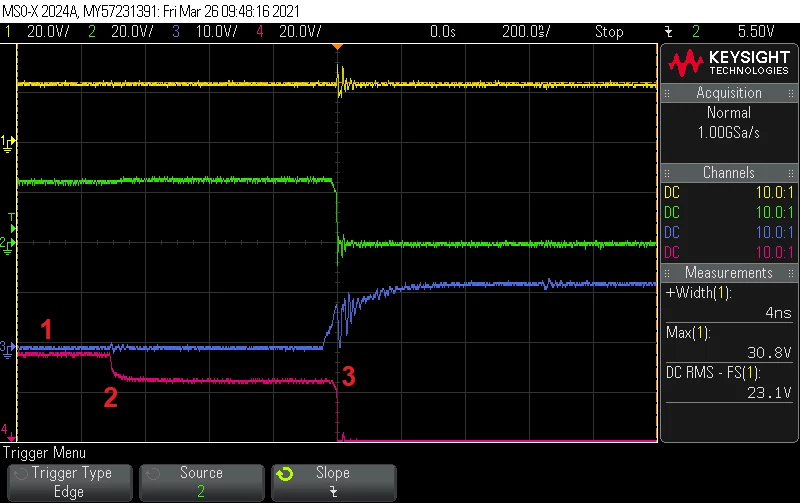Select the +Width(1) measurement

click(x=698, y=293)
